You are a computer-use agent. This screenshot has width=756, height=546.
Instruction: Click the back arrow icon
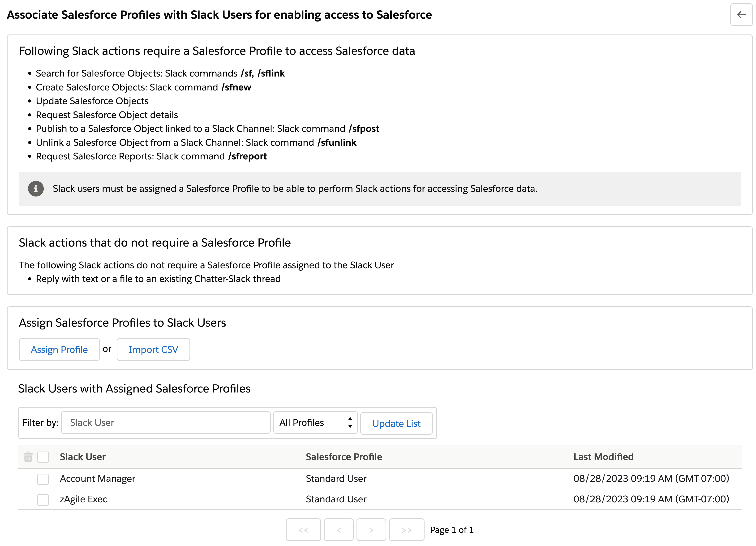pos(741,15)
